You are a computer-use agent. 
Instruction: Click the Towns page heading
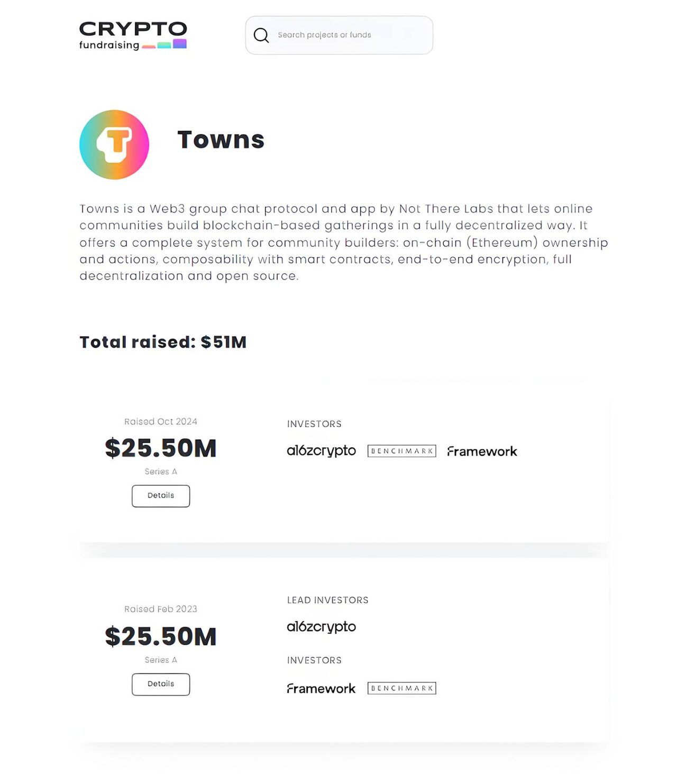221,140
